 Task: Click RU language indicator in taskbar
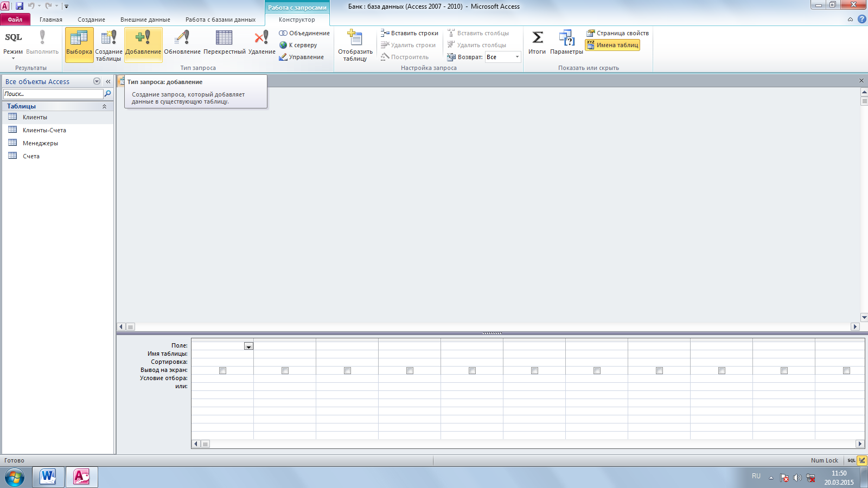(756, 476)
